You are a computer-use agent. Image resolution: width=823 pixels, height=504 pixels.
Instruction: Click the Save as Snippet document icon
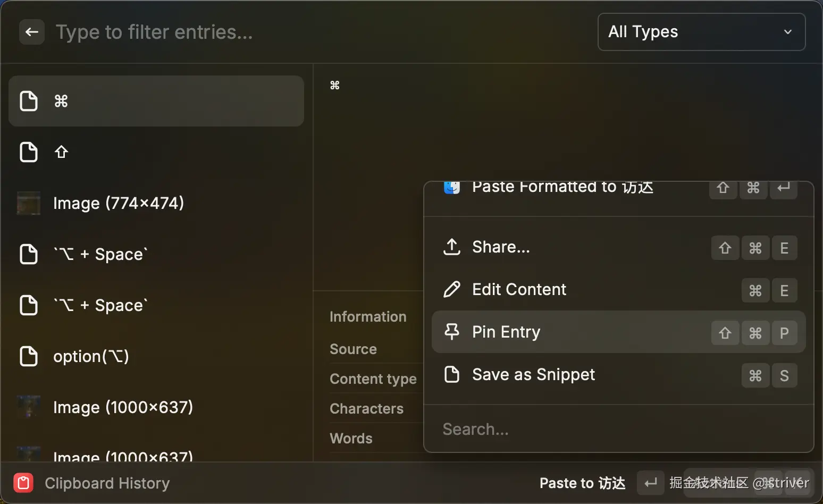pyautogui.click(x=452, y=374)
